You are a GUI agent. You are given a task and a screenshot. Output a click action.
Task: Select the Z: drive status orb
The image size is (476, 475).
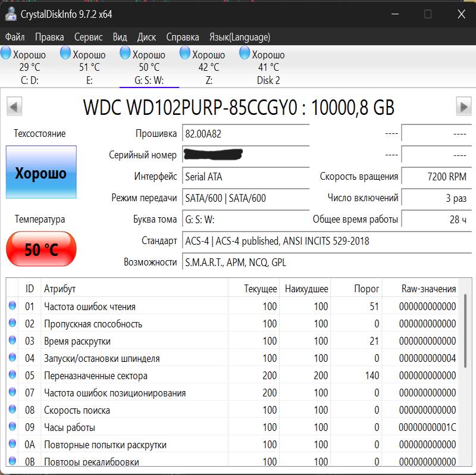pos(185,54)
